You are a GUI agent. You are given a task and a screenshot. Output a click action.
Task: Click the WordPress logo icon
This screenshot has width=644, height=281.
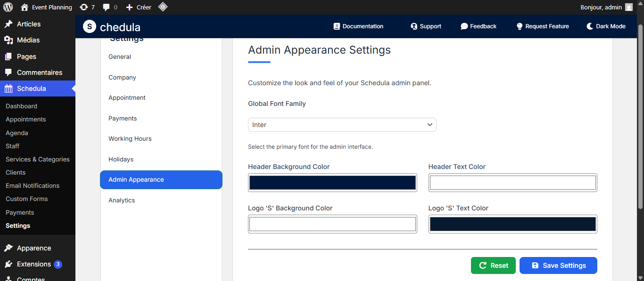pyautogui.click(x=8, y=7)
